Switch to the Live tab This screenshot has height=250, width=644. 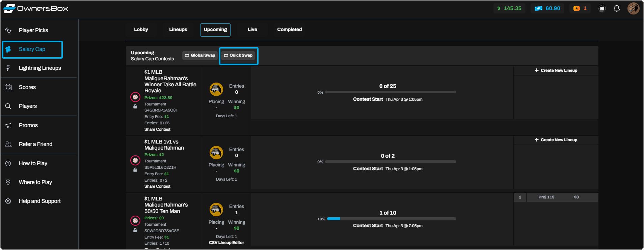(252, 30)
